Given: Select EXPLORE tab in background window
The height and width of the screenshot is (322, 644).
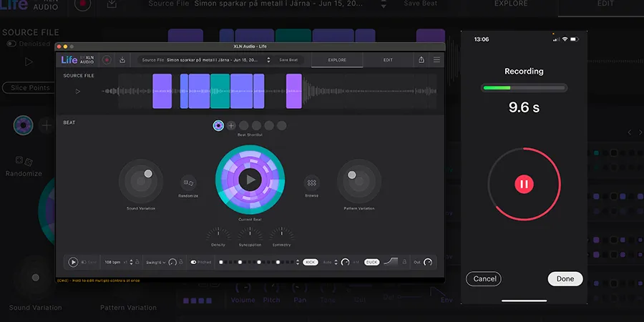Looking at the screenshot, I should [511, 4].
